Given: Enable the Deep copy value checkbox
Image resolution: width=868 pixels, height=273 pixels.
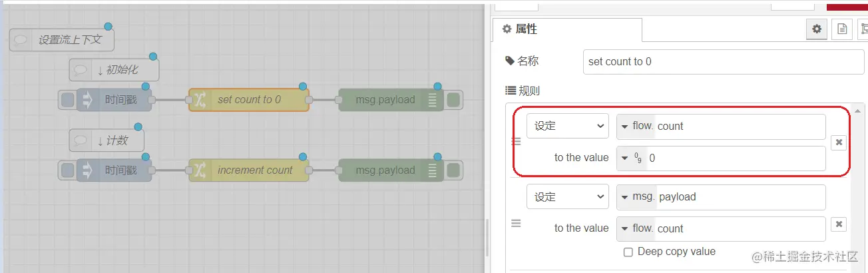Looking at the screenshot, I should click(x=628, y=252).
